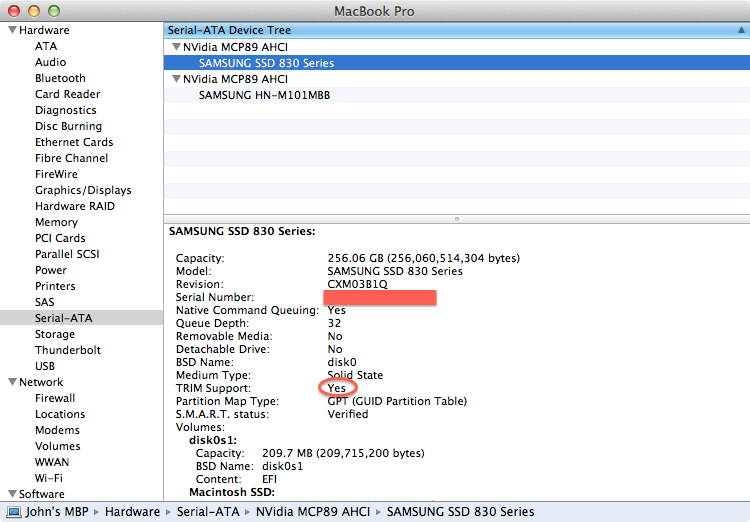Open Wi-Fi network info

[x=49, y=478]
